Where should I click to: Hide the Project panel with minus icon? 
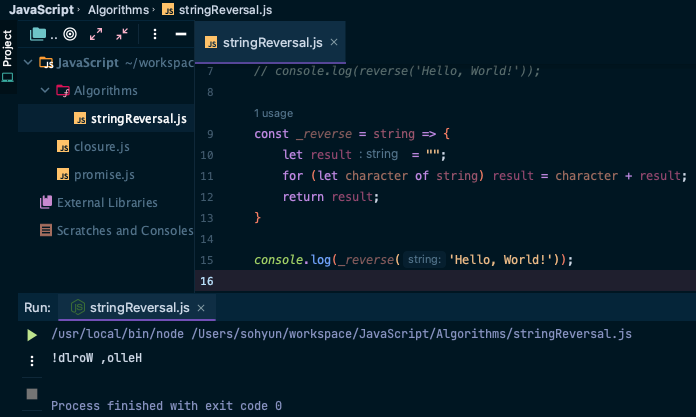[181, 34]
